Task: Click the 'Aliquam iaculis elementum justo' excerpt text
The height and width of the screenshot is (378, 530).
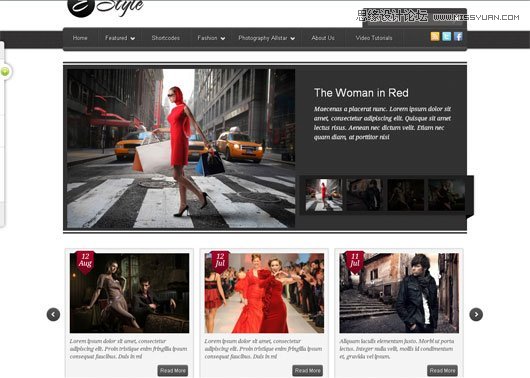Action: click(397, 349)
